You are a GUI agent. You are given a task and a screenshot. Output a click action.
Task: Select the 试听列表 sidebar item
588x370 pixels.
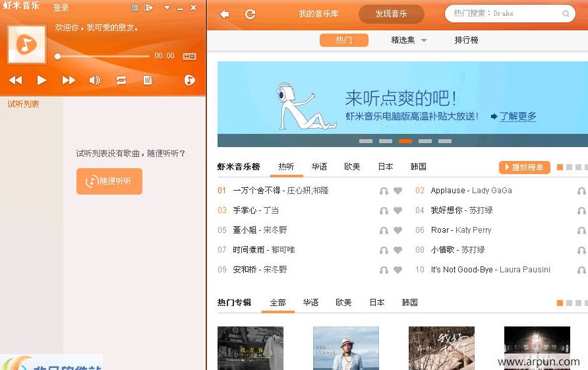23,104
